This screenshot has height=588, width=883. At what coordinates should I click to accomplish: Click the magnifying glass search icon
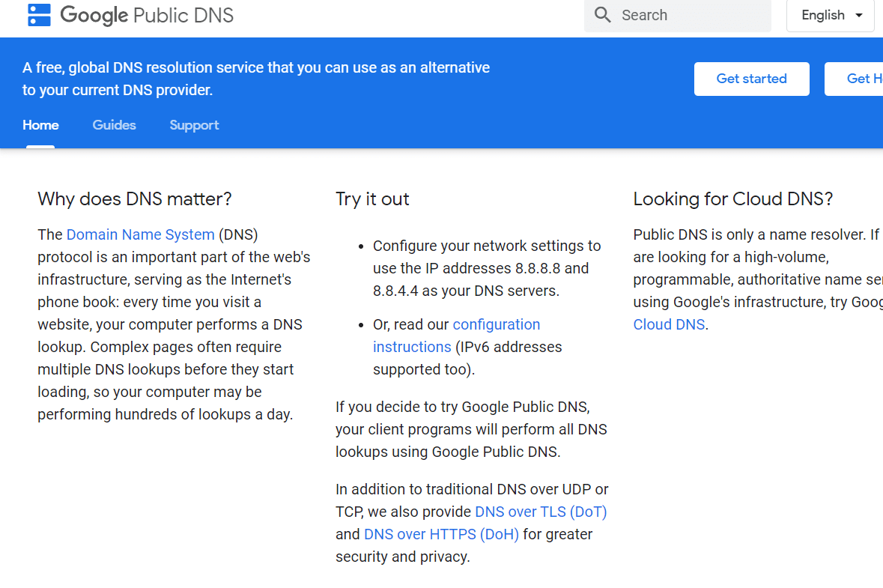tap(602, 15)
